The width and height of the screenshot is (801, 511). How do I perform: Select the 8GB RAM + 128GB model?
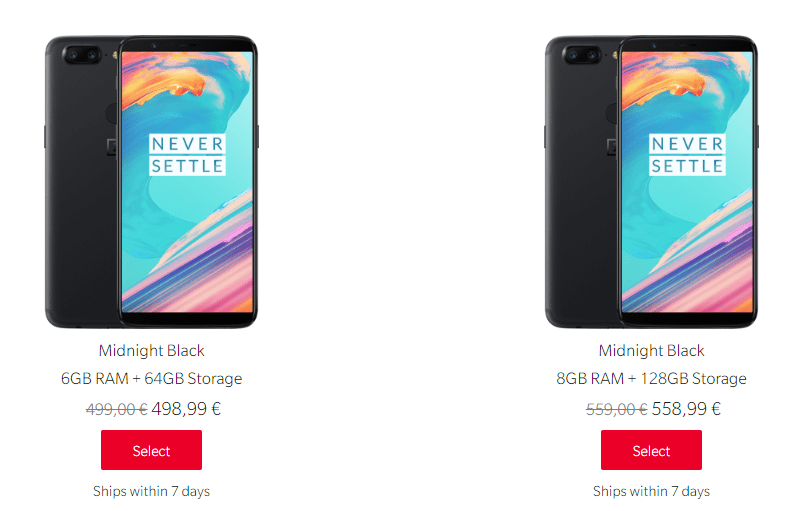pos(651,450)
